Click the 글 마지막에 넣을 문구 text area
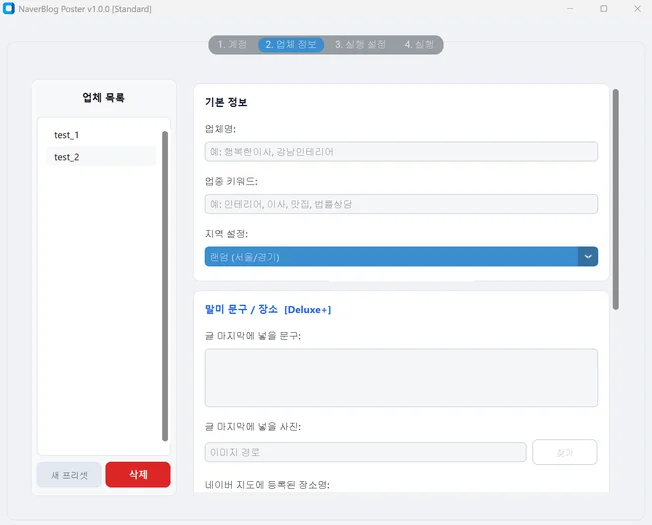652x525 pixels. (x=401, y=377)
